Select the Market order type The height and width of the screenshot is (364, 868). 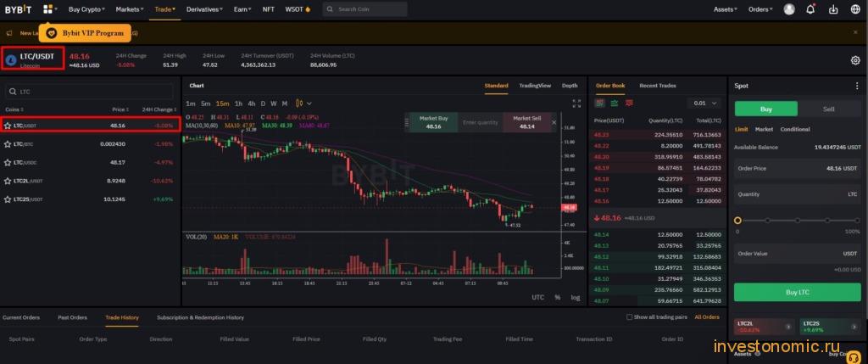coord(764,129)
